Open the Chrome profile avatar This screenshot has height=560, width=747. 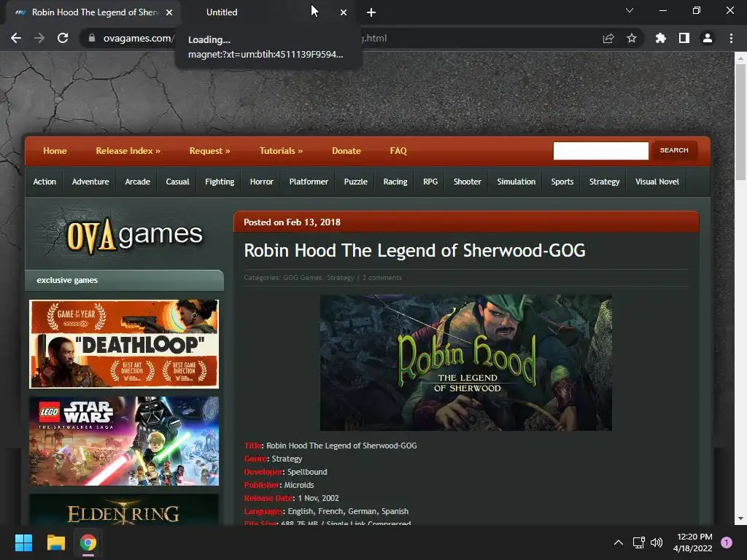pyautogui.click(x=708, y=38)
